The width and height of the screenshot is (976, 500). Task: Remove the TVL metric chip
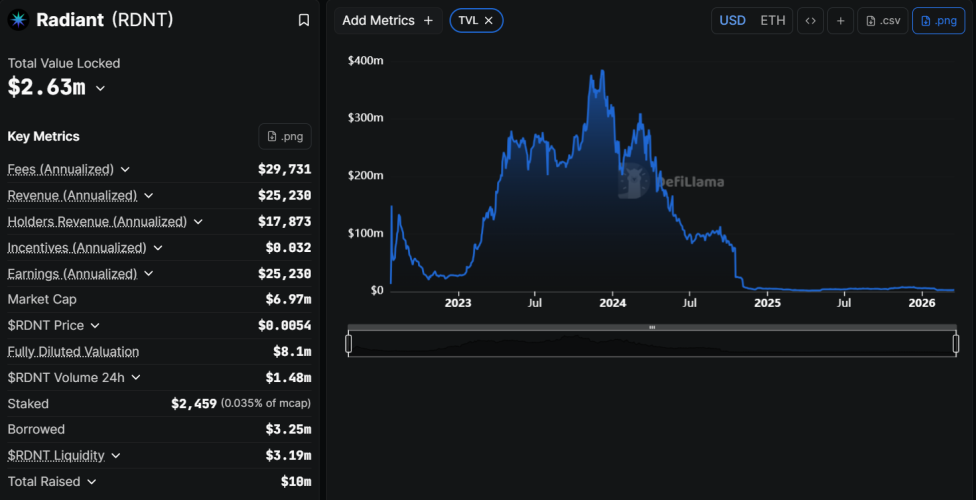tap(489, 20)
